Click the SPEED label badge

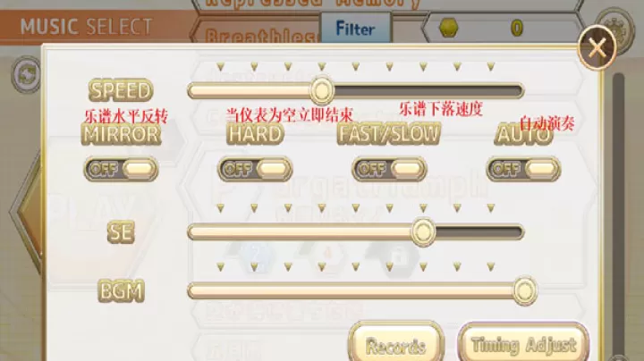tap(121, 90)
